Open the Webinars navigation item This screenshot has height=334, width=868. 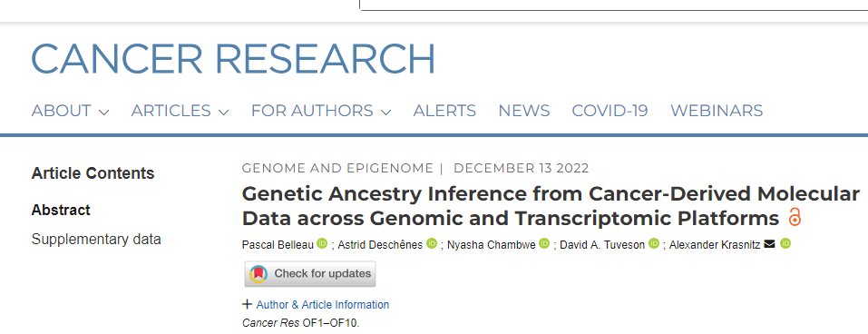[x=717, y=111]
